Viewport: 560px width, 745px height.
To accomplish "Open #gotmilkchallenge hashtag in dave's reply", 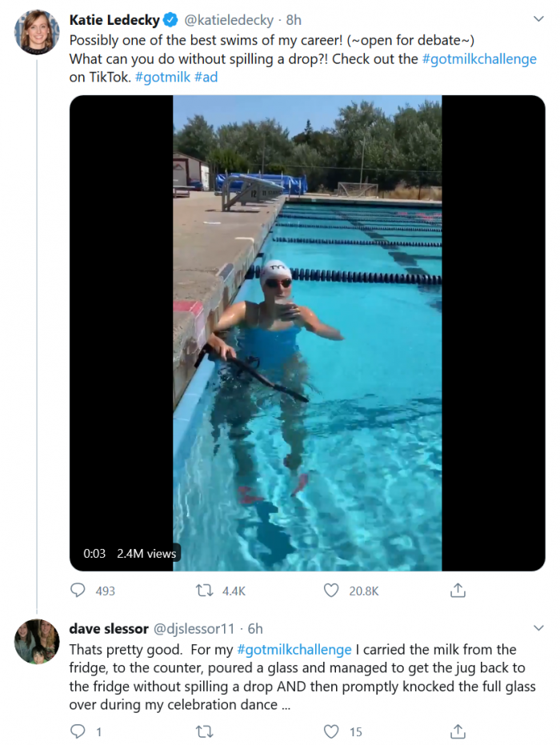I will click(294, 649).
